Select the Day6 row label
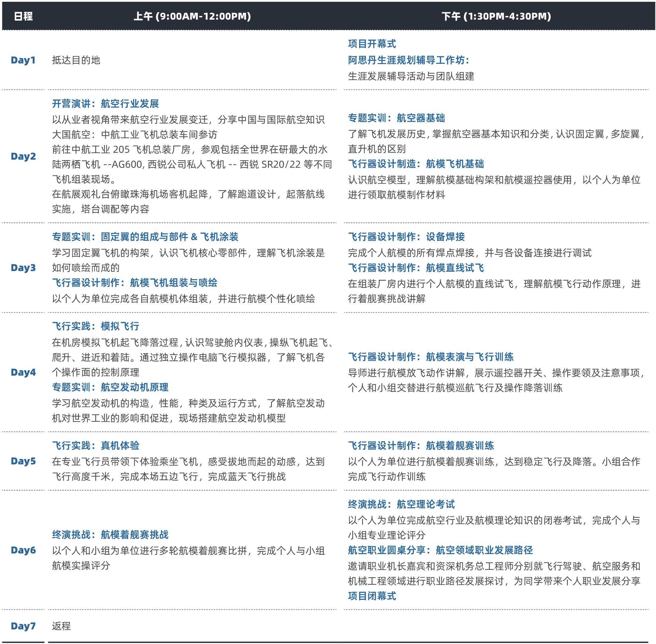This screenshot has height=644, width=656. coord(23,550)
